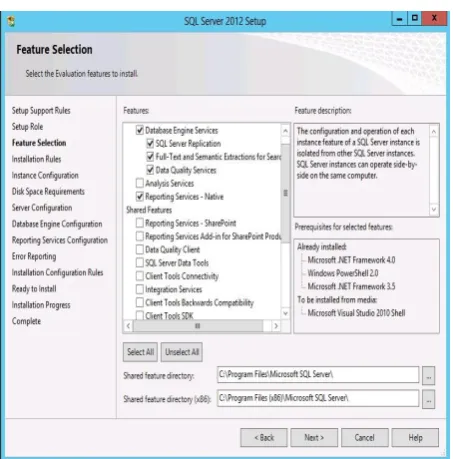453x459 pixels.
Task: Check Reporting Services - SharePoint checkbox
Action: click(140, 223)
